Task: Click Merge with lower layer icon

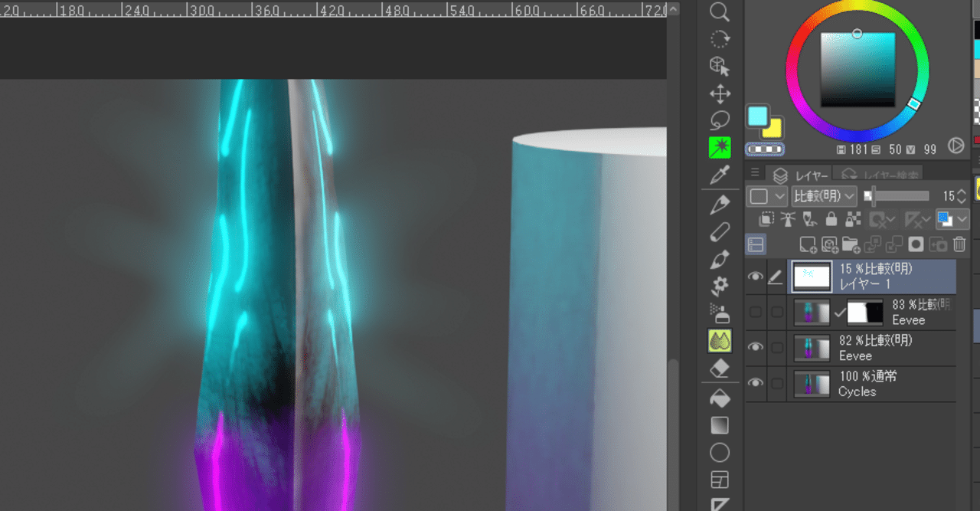Action: (893, 244)
